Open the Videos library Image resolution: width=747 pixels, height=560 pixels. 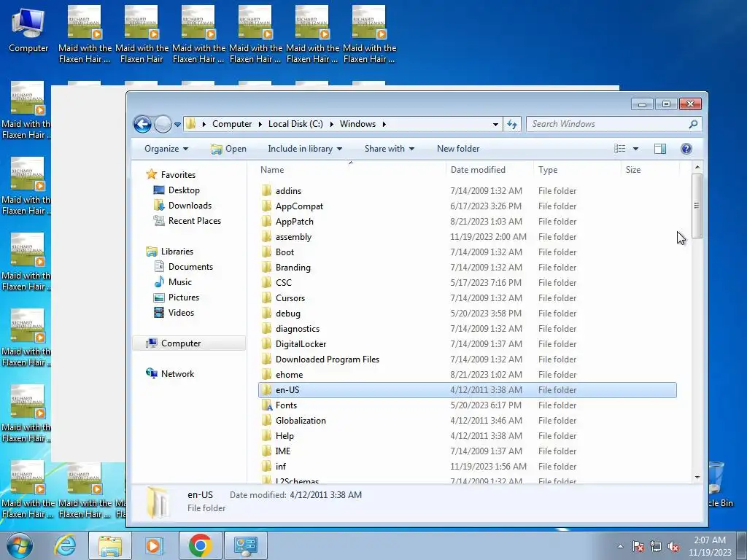174,312
